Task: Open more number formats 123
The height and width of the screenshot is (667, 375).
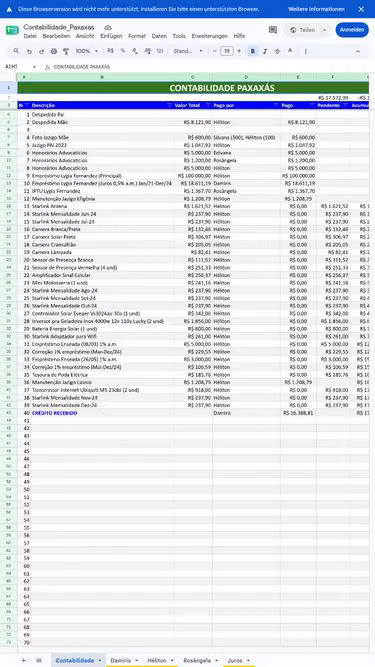Action: [x=160, y=51]
